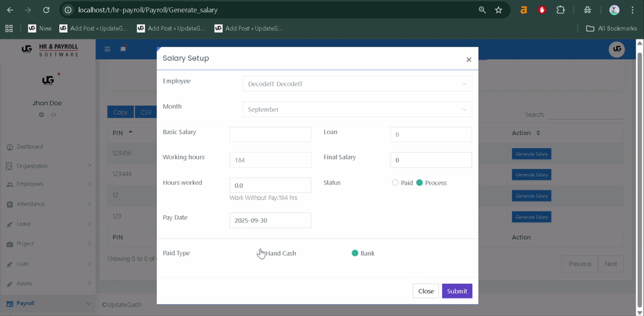The image size is (644, 316).
Task: Select the Process status radio button
Action: click(x=419, y=183)
